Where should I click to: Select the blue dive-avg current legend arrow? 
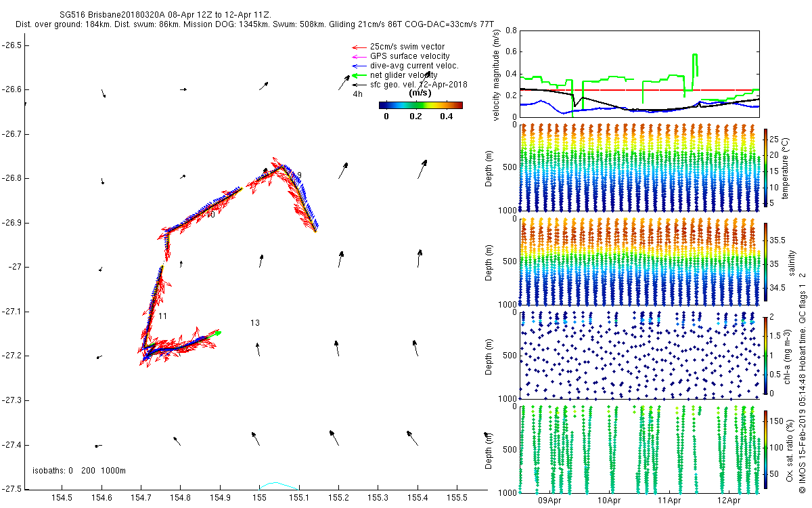[358, 66]
